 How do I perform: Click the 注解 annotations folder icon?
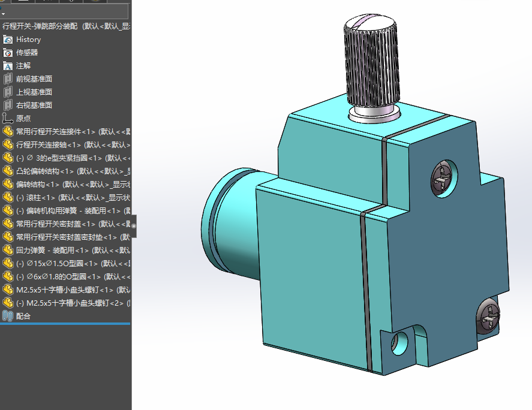(7, 66)
